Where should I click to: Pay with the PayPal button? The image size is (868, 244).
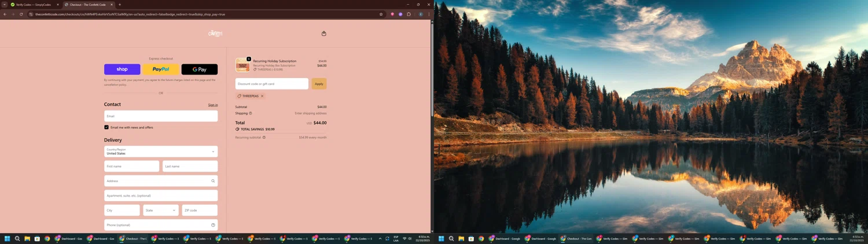(x=161, y=69)
